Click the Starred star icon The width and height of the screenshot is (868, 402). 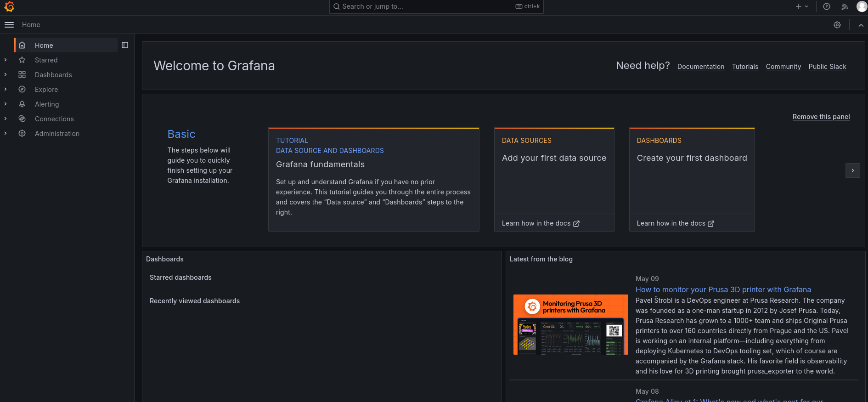[22, 60]
